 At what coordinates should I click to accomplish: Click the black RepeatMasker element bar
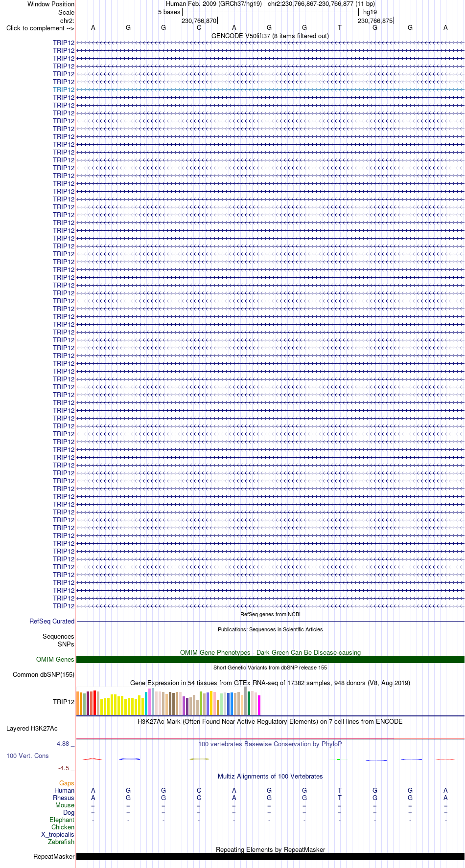coord(270,857)
